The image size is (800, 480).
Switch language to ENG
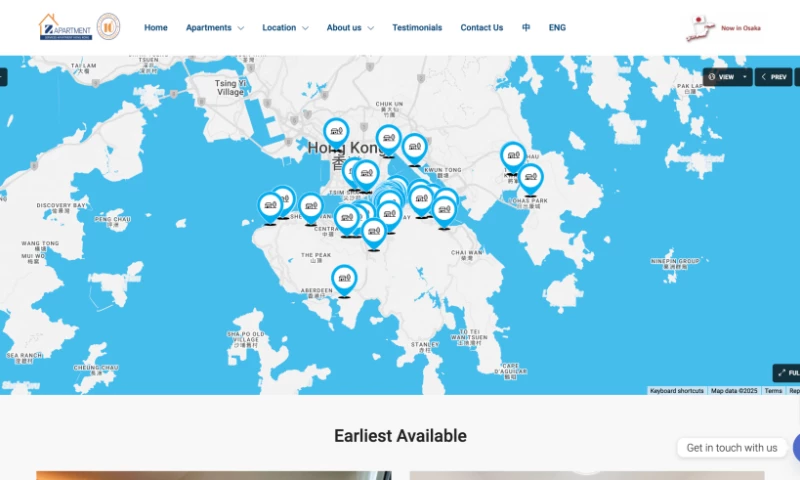click(x=557, y=28)
